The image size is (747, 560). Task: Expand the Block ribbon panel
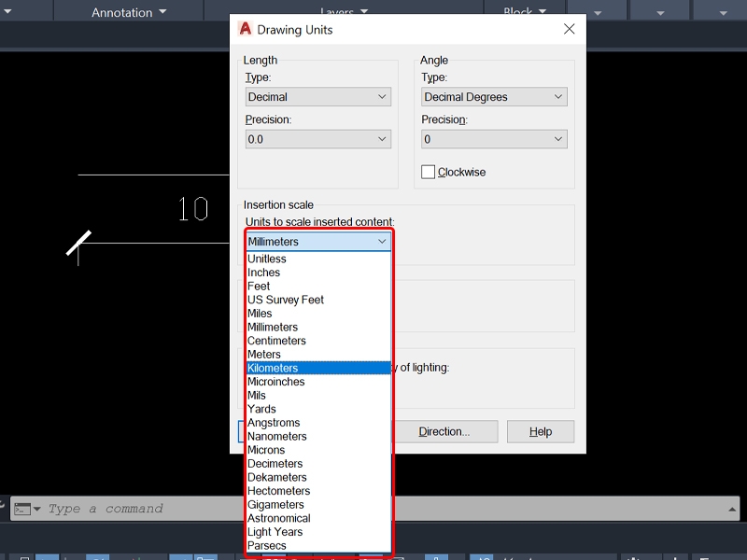point(525,10)
